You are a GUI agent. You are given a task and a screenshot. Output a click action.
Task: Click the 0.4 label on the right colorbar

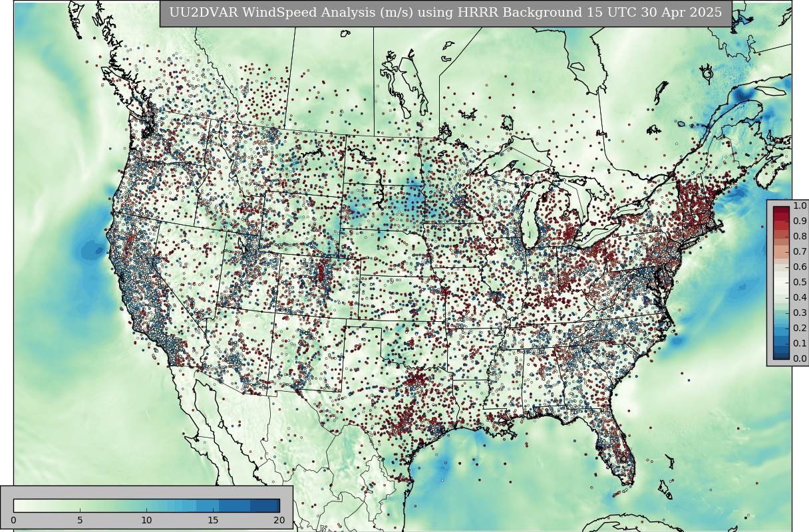click(800, 297)
